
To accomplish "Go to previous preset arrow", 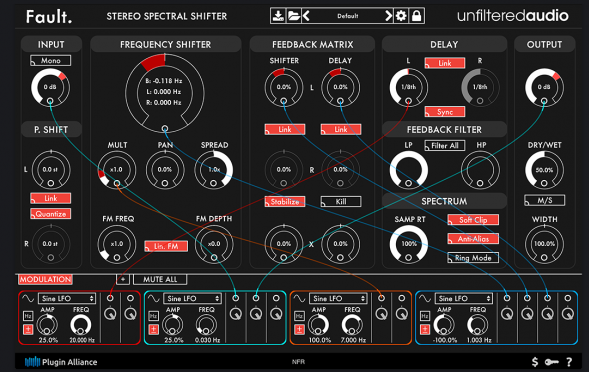I will click(x=306, y=16).
